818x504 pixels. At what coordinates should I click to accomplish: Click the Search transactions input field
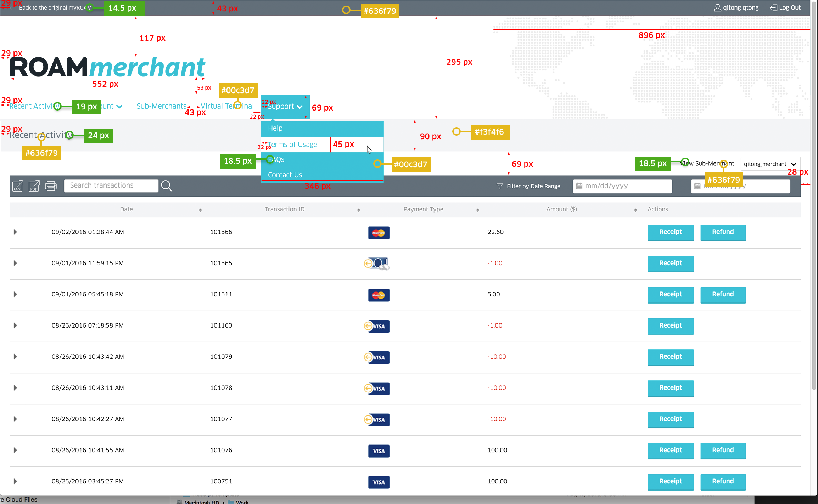tap(111, 186)
